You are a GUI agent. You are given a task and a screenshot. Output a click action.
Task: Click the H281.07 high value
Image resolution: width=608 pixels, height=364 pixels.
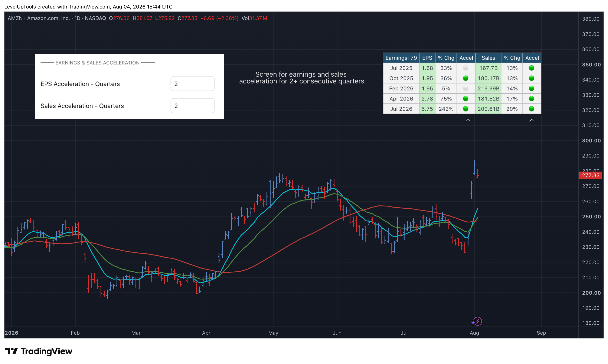142,18
